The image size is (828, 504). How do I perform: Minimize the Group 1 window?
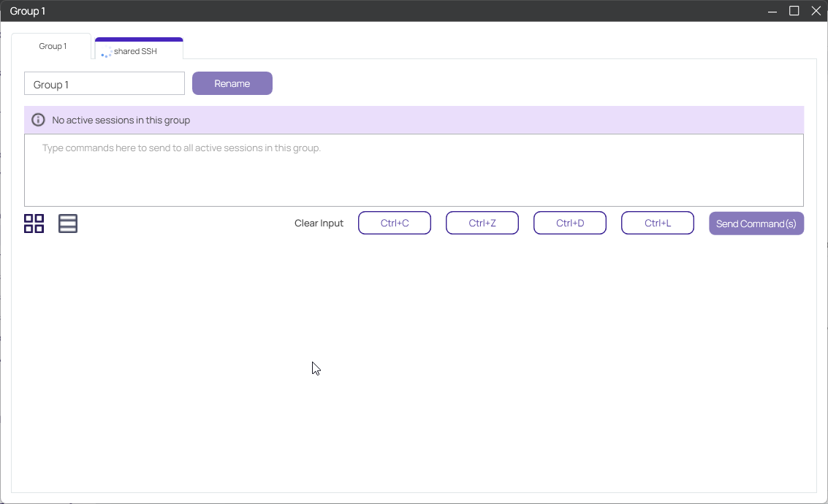pyautogui.click(x=772, y=11)
